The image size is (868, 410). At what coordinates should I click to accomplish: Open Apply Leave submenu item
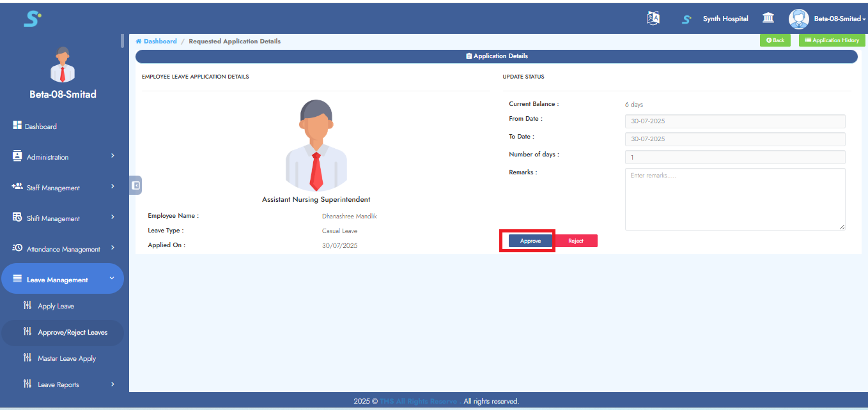pos(56,307)
